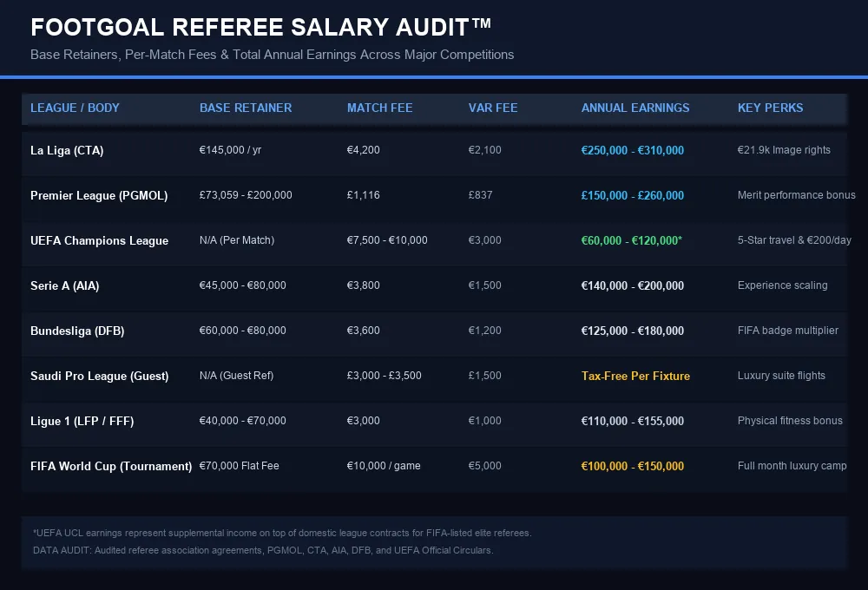Click the MATCH FEE column header
The height and width of the screenshot is (590, 868).
[x=380, y=108]
